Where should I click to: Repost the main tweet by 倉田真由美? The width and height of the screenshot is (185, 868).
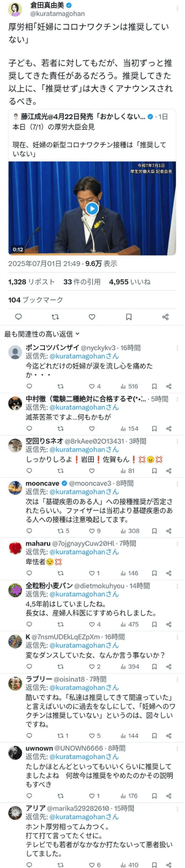55,317
